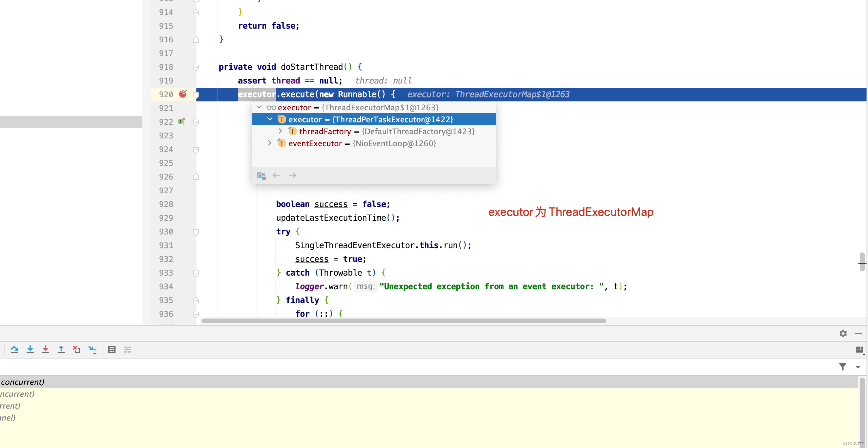The width and height of the screenshot is (868, 448).
Task: Click 'SingleThreadEventExecutor' on line 931
Action: click(355, 245)
